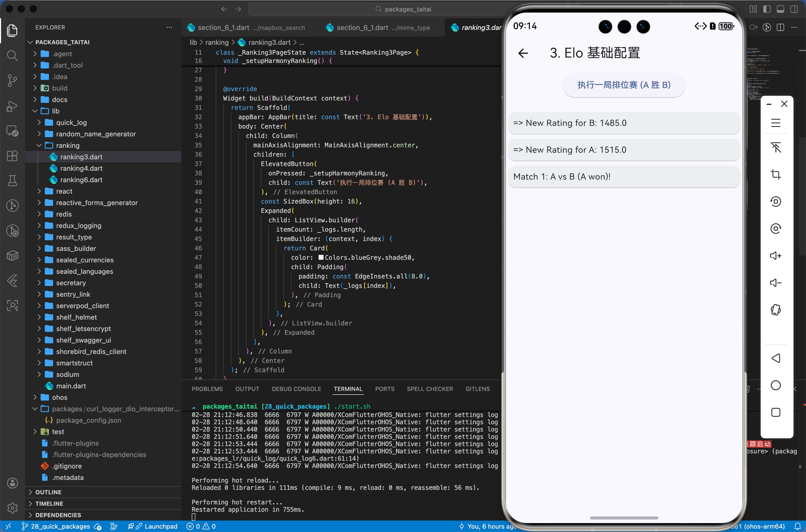The image size is (806, 532).
Task: Tap 执行一局排位赛 (A 胜 B) button
Action: coord(624,85)
